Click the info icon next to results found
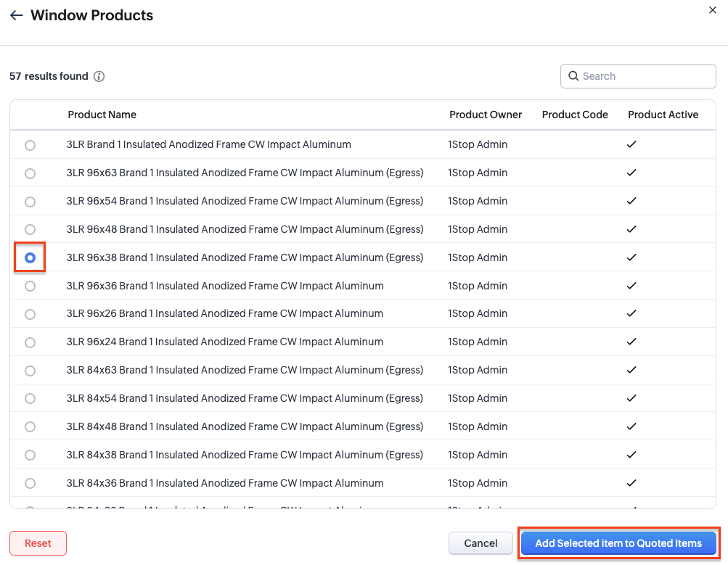This screenshot has width=728, height=565. (x=99, y=76)
